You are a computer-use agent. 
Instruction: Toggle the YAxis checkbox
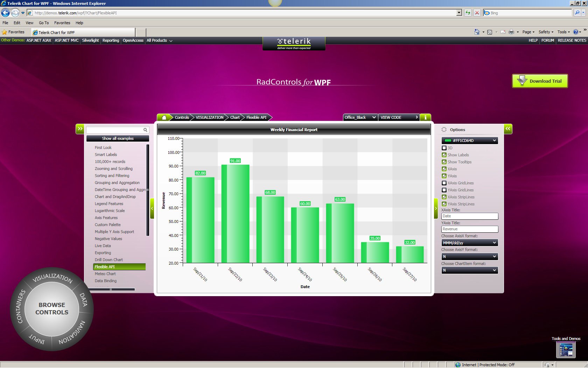tap(444, 176)
